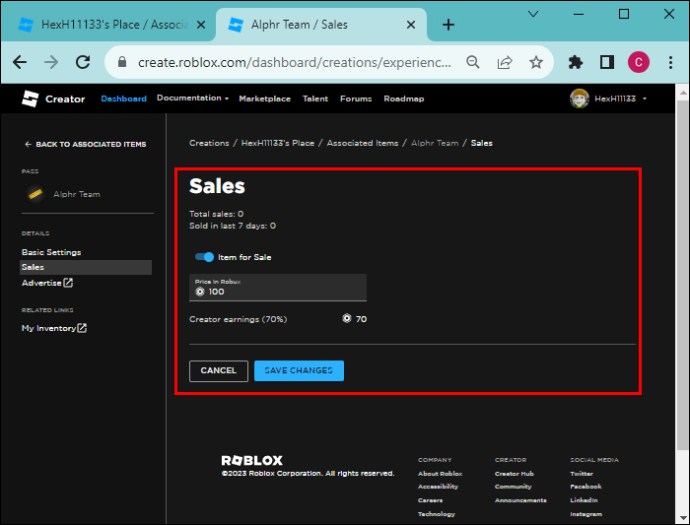This screenshot has width=690, height=525.
Task: Go back with browser back arrow
Action: click(x=20, y=62)
